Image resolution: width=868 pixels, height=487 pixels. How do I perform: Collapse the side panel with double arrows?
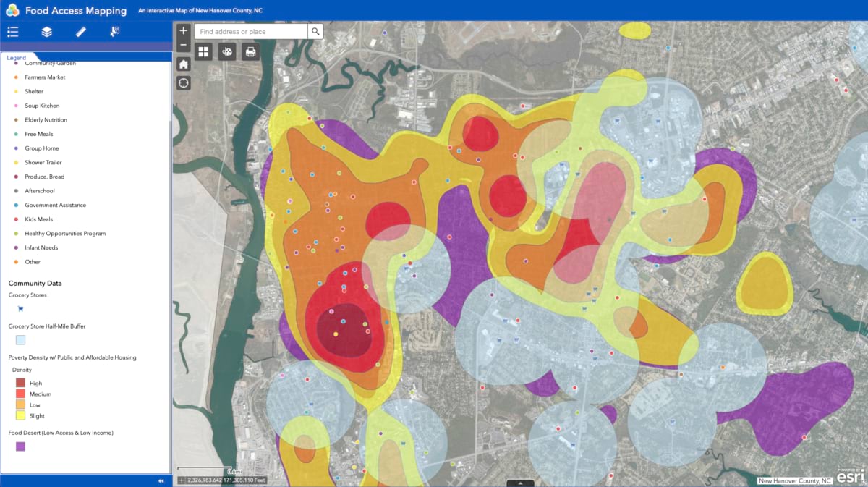[161, 481]
